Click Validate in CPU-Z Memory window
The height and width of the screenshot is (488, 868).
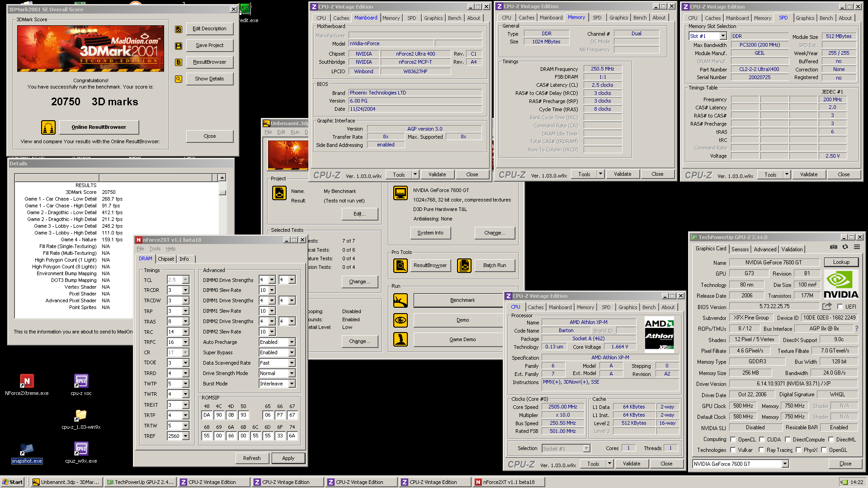[x=623, y=174]
